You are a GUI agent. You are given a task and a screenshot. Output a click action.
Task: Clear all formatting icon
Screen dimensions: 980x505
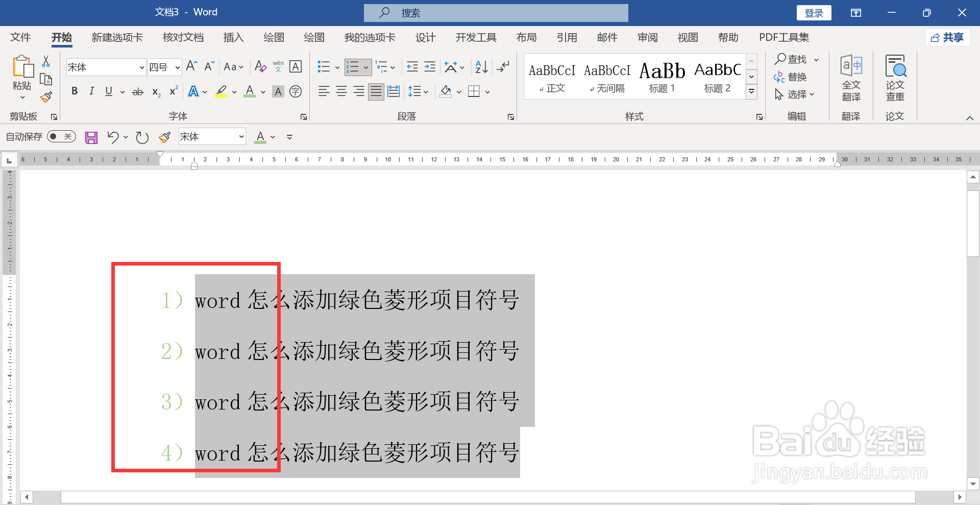click(x=260, y=66)
